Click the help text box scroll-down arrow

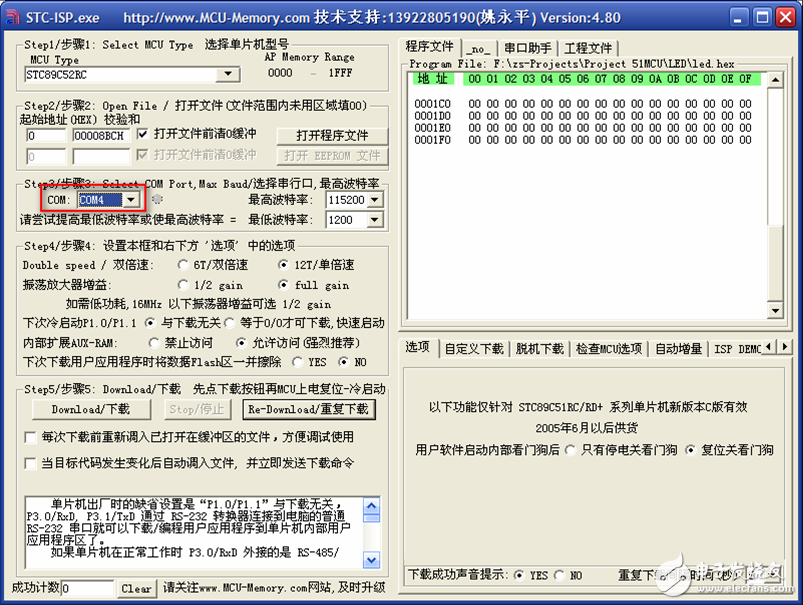pyautogui.click(x=371, y=559)
